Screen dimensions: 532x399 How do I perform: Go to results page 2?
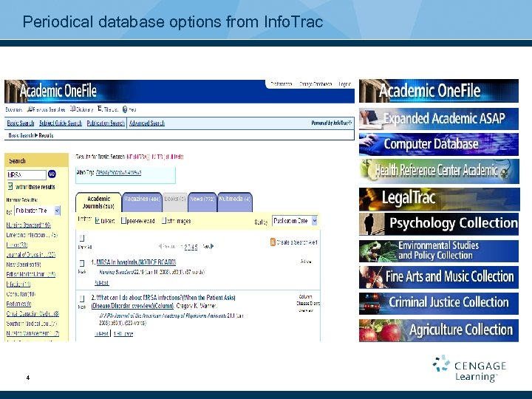click(x=186, y=247)
